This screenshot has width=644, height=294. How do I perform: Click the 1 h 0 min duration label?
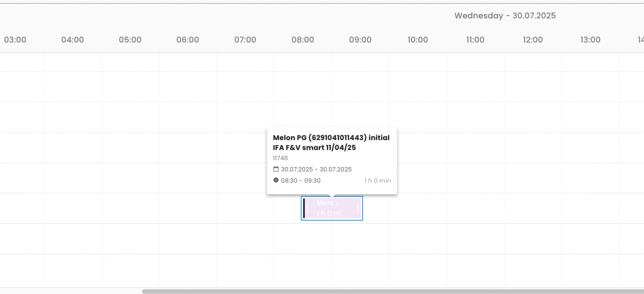click(377, 180)
